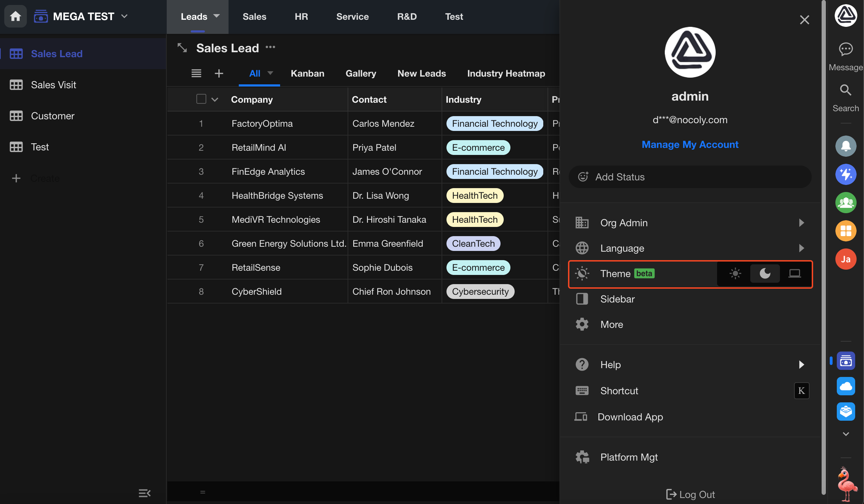This screenshot has width=864, height=504.
Task: Click the Add Status input field
Action: coord(690,177)
